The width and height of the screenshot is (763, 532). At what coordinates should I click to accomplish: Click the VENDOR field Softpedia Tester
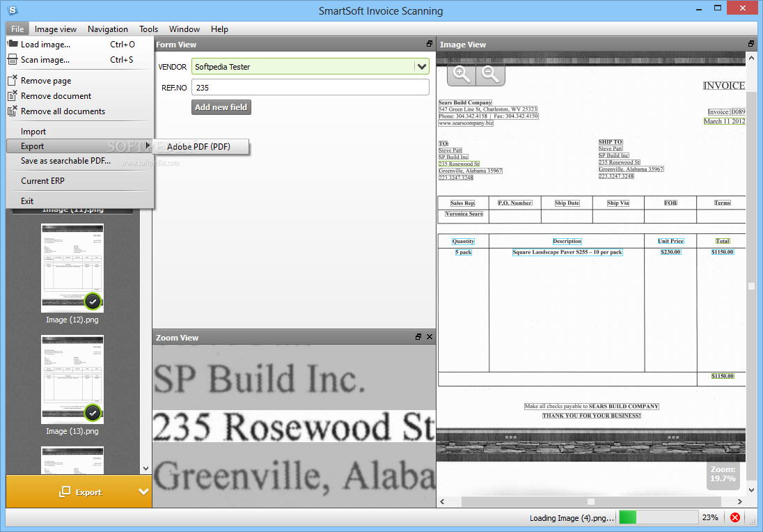(310, 67)
